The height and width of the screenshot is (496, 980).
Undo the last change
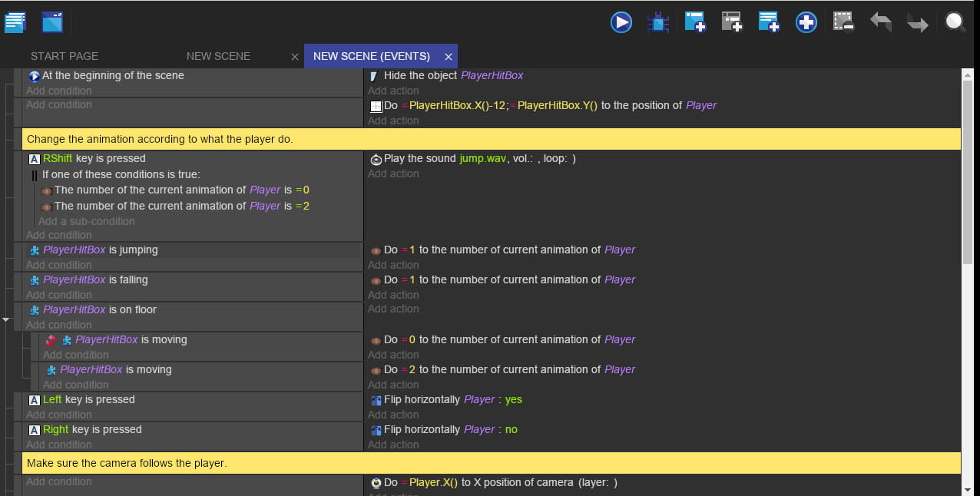(881, 22)
